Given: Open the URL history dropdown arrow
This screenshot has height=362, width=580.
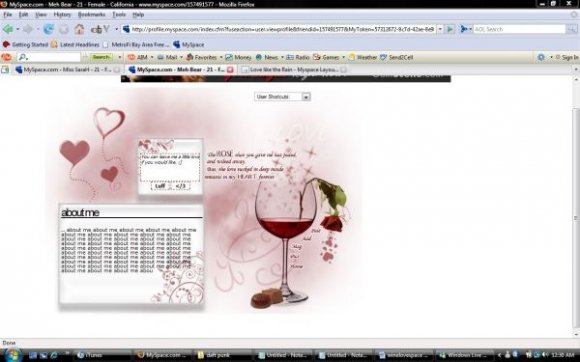Looking at the screenshot, I should [440, 29].
